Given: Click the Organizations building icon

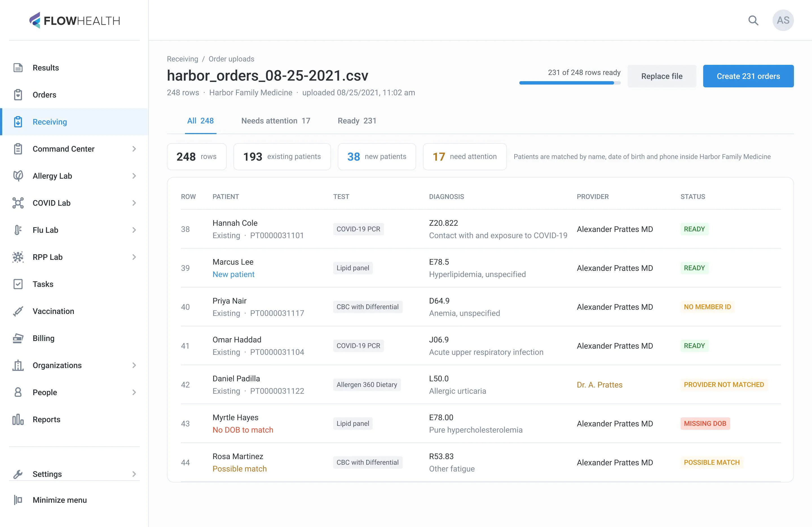Looking at the screenshot, I should tap(18, 365).
